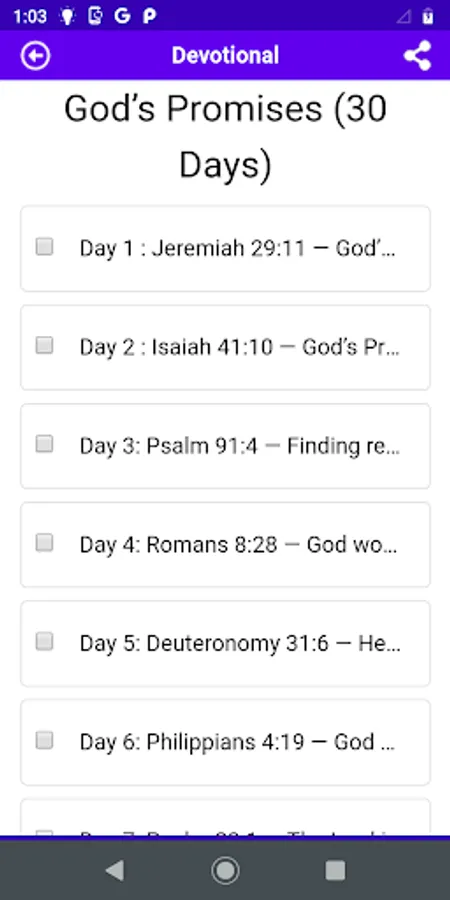Tap the Android back navigation button

coord(115,871)
